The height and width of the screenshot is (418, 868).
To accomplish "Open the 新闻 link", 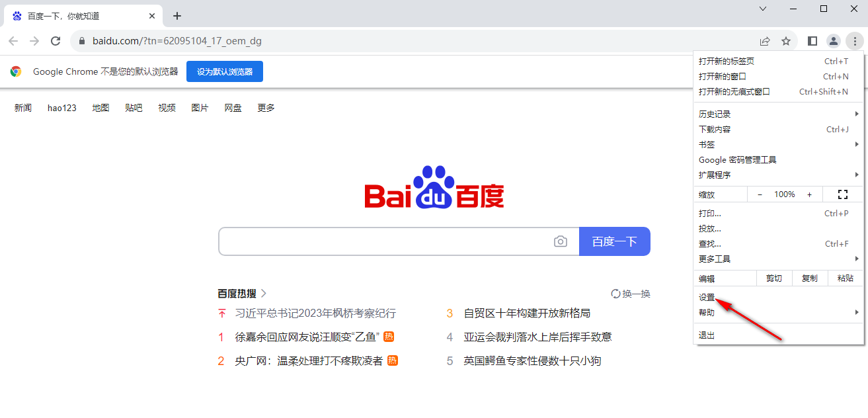I will pyautogui.click(x=23, y=108).
